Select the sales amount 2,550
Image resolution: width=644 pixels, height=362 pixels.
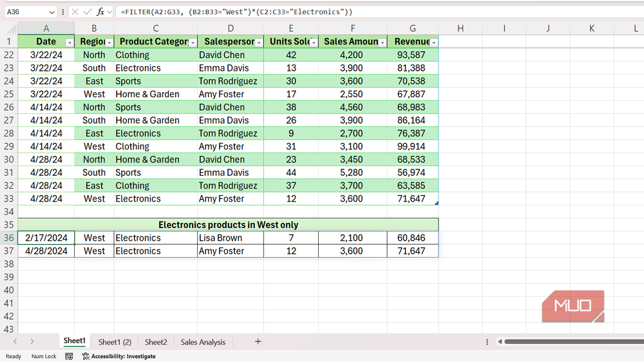click(353, 94)
